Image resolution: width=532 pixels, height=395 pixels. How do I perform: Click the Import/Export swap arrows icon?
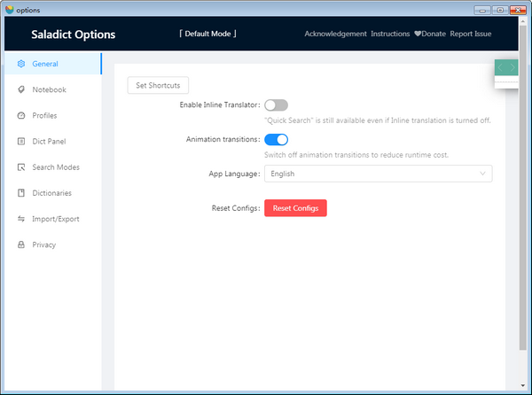21,219
